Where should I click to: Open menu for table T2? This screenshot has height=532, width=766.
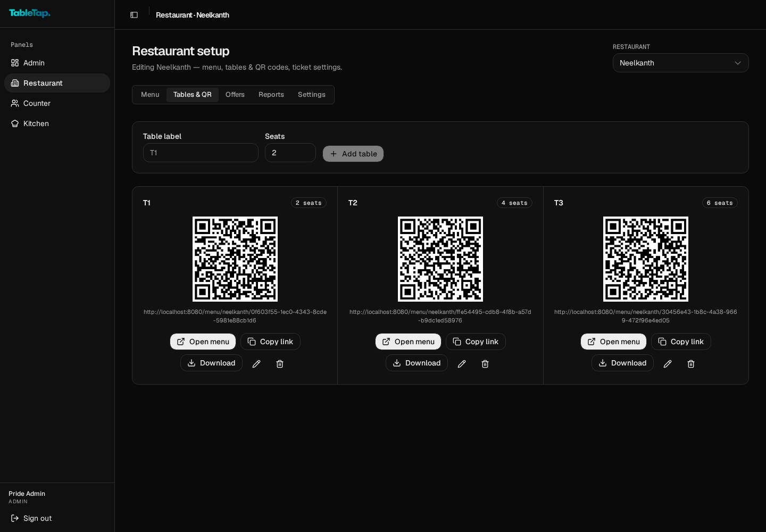[408, 342]
